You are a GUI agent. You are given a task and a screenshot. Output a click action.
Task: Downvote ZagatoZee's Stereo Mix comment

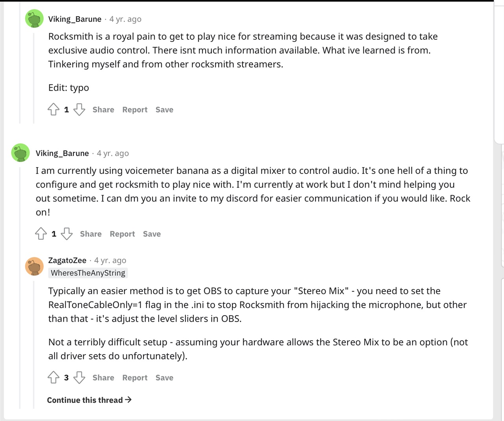coord(79,377)
